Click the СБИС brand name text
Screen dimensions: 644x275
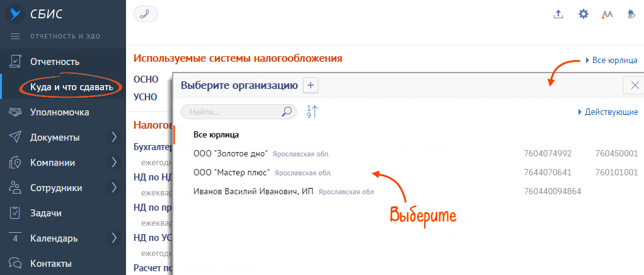(46, 14)
